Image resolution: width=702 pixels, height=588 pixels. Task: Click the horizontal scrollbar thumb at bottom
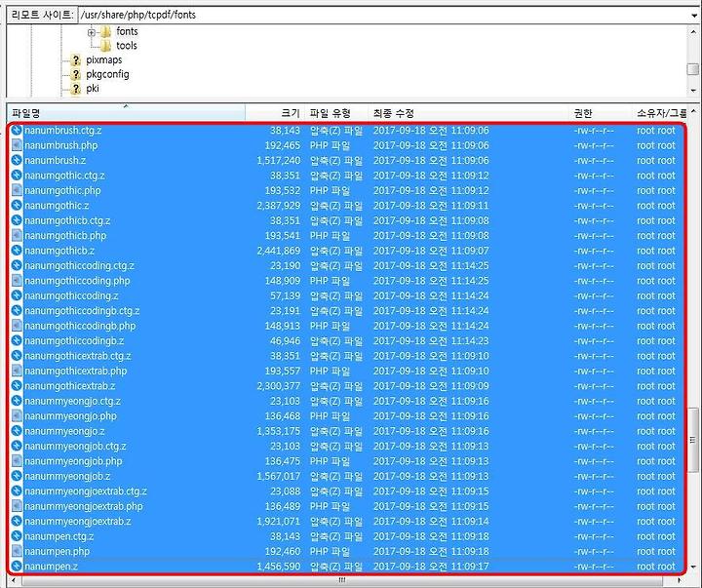coord(342,580)
